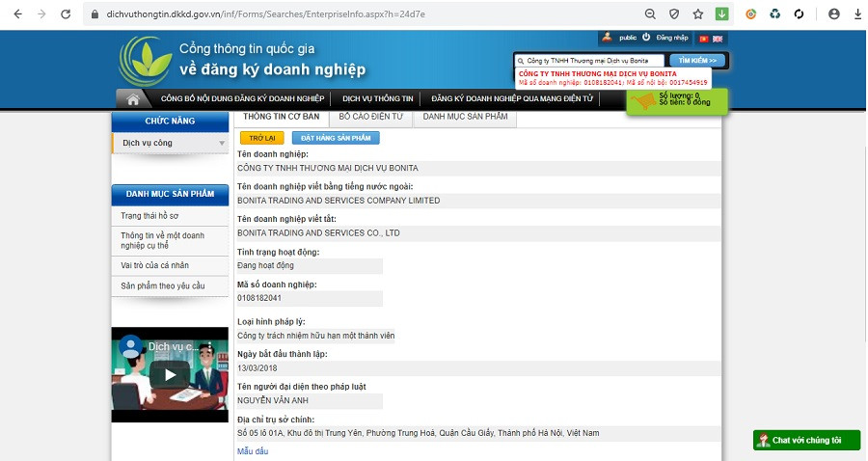Open the Dịch vụ thông tin menu
This screenshot has height=461, width=868.
377,98
